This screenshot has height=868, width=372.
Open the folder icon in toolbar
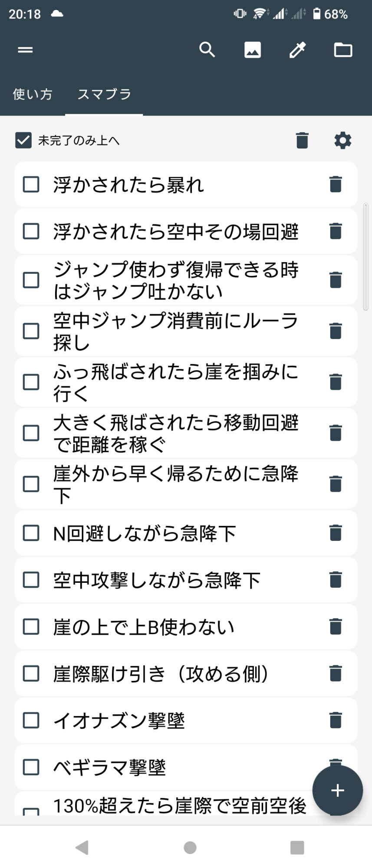tap(343, 50)
